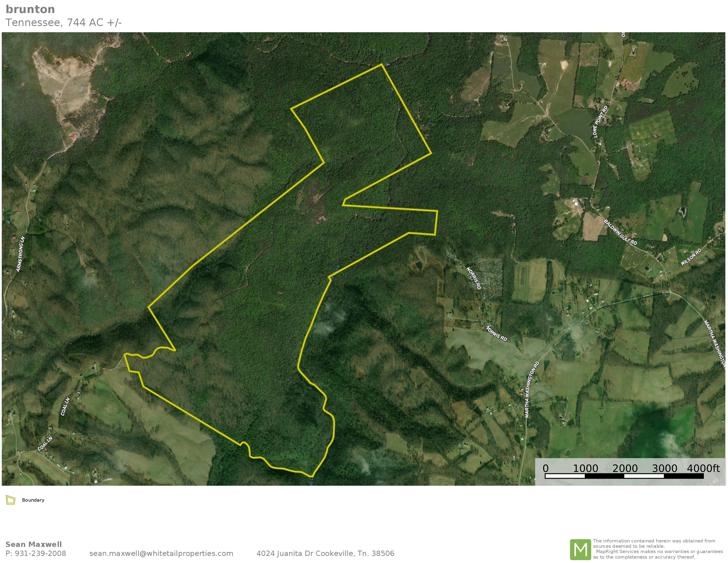
Task: Click the Wilson Rd road label
Action: pyautogui.click(x=691, y=257)
